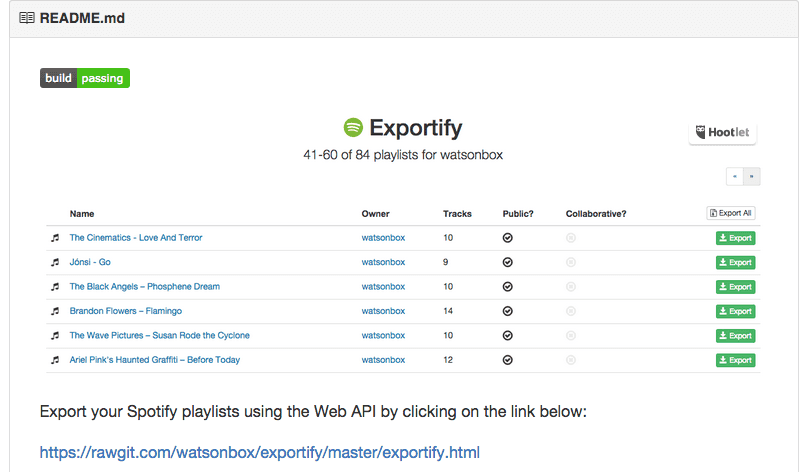Click collaborative indicator for The Black Angels playlist
This screenshot has width=807, height=472.
(x=571, y=287)
